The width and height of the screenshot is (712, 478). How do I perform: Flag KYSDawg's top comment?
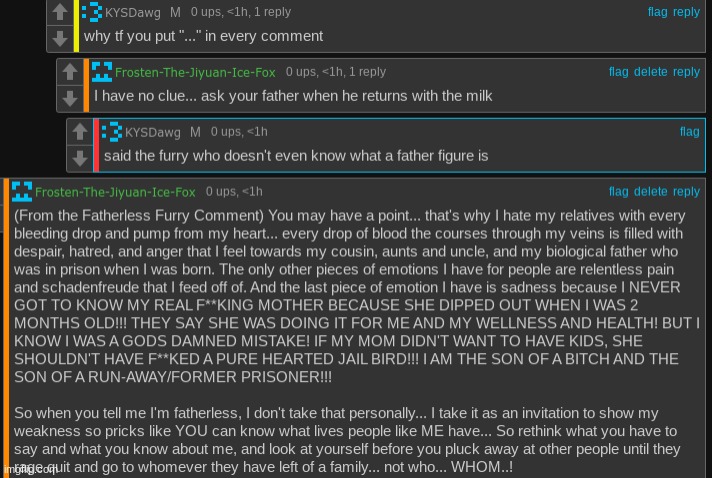[x=657, y=12]
